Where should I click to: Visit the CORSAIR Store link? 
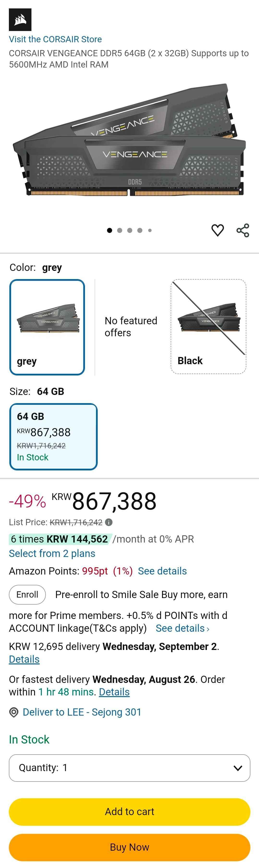(x=55, y=39)
